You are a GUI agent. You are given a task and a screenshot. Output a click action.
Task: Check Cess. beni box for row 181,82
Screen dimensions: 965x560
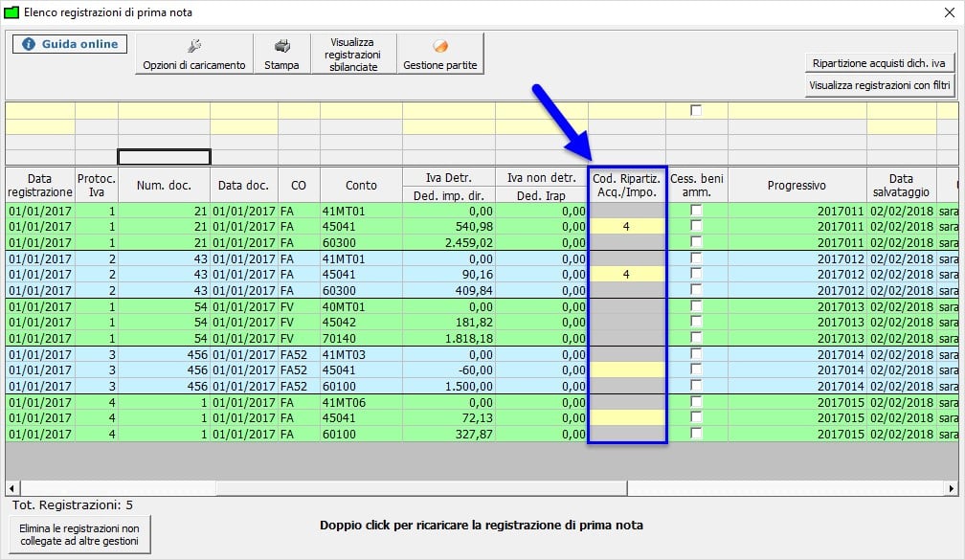(696, 322)
